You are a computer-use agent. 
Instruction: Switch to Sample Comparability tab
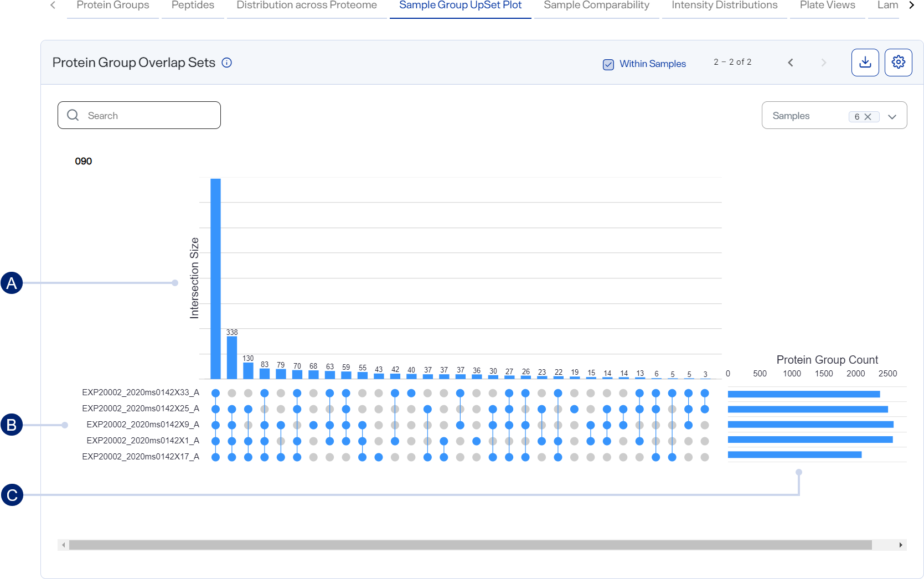(596, 7)
